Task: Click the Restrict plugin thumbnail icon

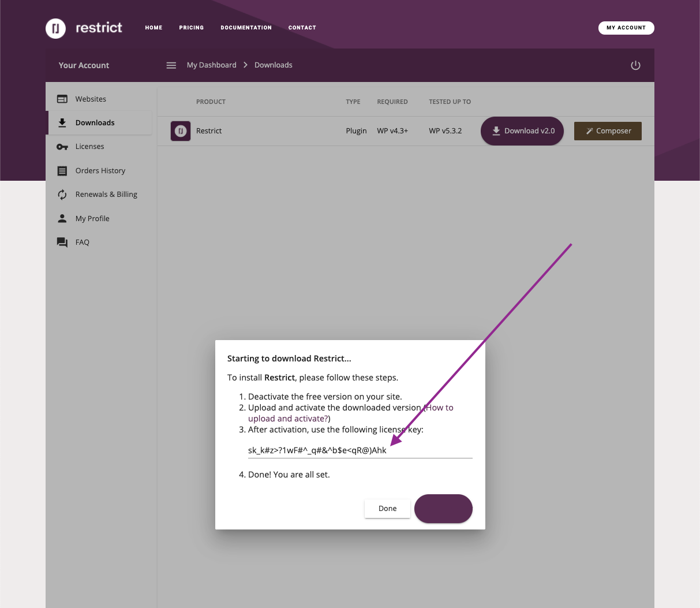Action: [x=181, y=131]
